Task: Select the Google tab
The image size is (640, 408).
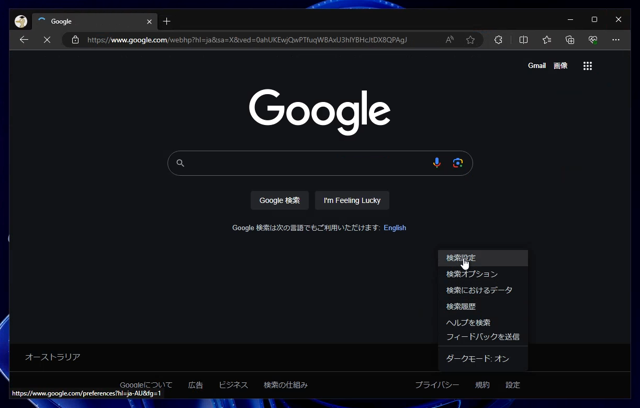Action: (96, 22)
